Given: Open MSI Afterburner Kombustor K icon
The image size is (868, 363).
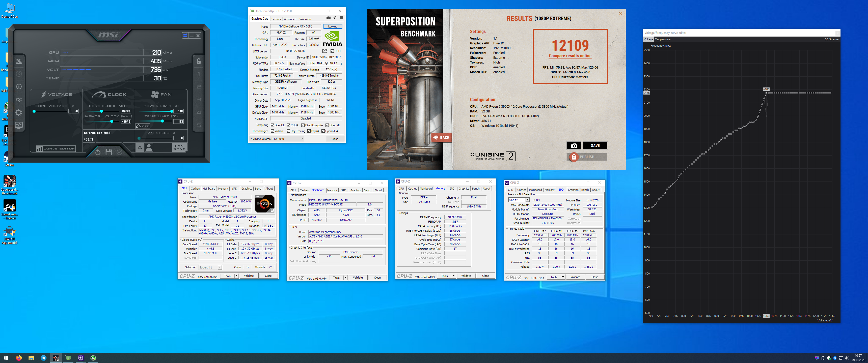Looking at the screenshot, I should click(x=19, y=74).
